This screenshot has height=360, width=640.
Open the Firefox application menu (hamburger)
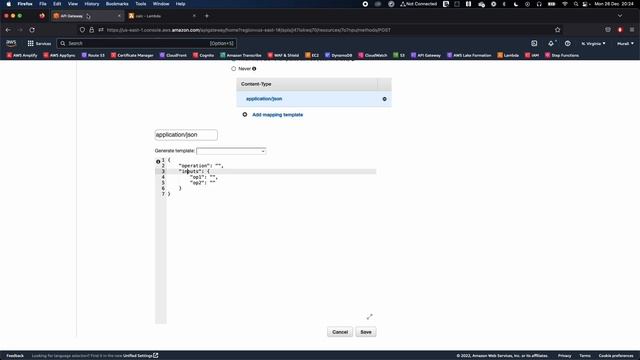click(x=632, y=30)
